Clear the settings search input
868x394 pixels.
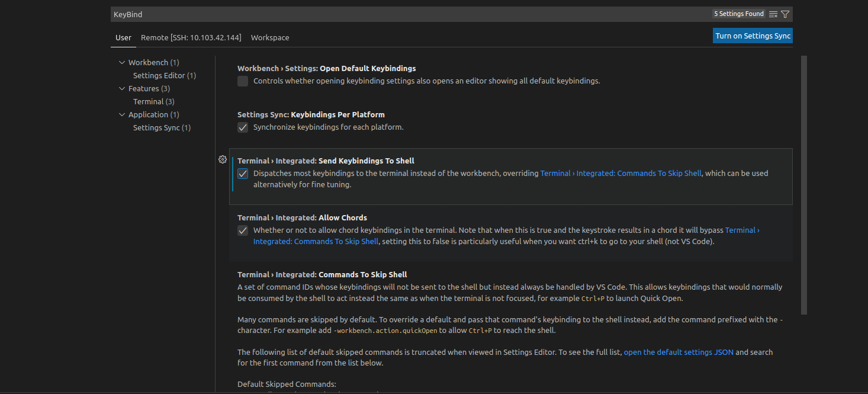773,14
